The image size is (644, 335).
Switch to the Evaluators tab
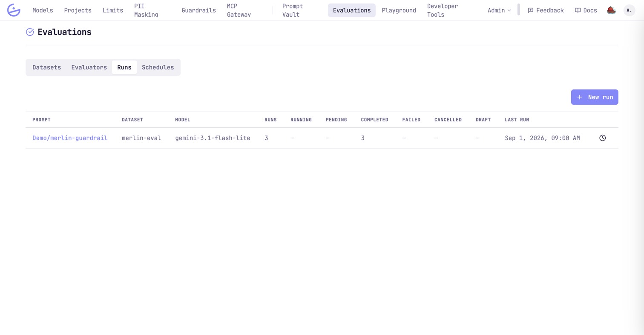(x=89, y=67)
